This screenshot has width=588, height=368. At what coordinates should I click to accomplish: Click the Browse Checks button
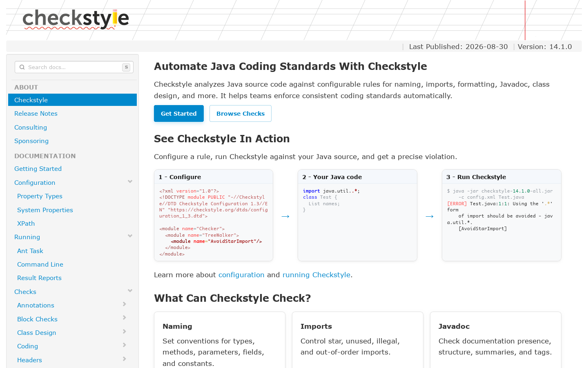241,114
